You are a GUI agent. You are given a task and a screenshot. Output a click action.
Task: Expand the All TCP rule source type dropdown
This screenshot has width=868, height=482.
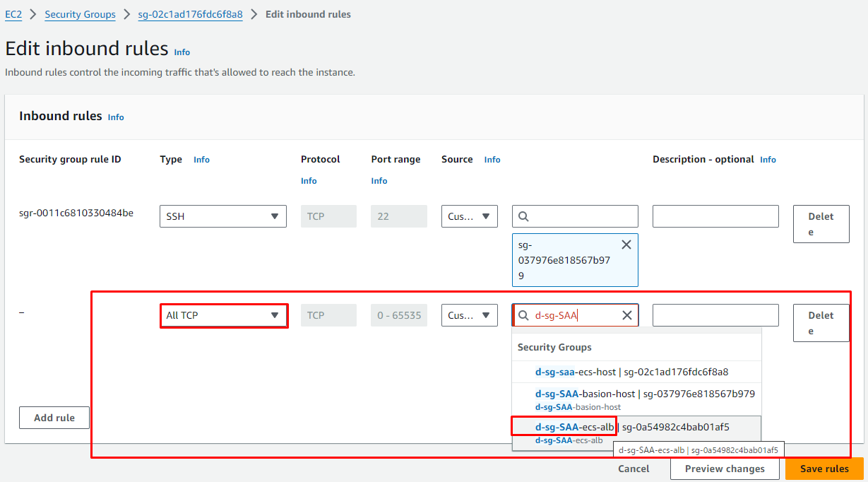tap(469, 315)
